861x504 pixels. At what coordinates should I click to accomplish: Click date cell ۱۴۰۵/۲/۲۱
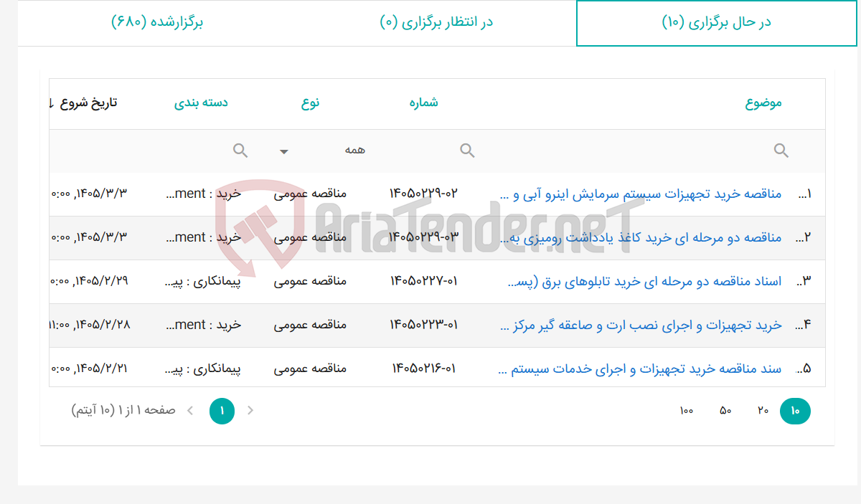[90, 369]
